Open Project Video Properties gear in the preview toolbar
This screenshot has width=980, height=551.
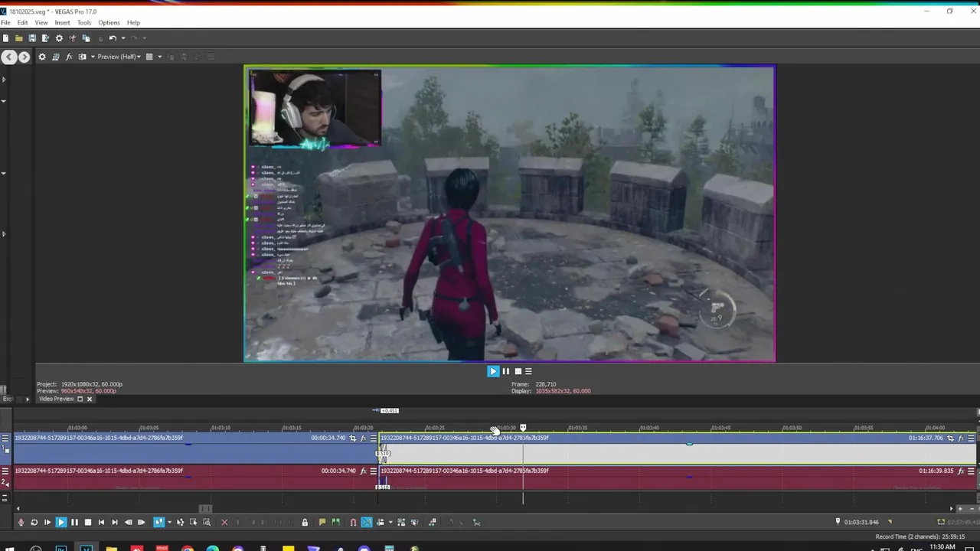pos(42,57)
